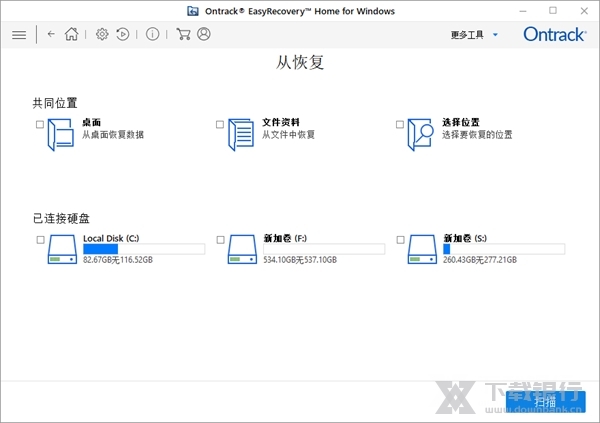Open the hamburger menu
This screenshot has height=423, width=600.
point(19,35)
